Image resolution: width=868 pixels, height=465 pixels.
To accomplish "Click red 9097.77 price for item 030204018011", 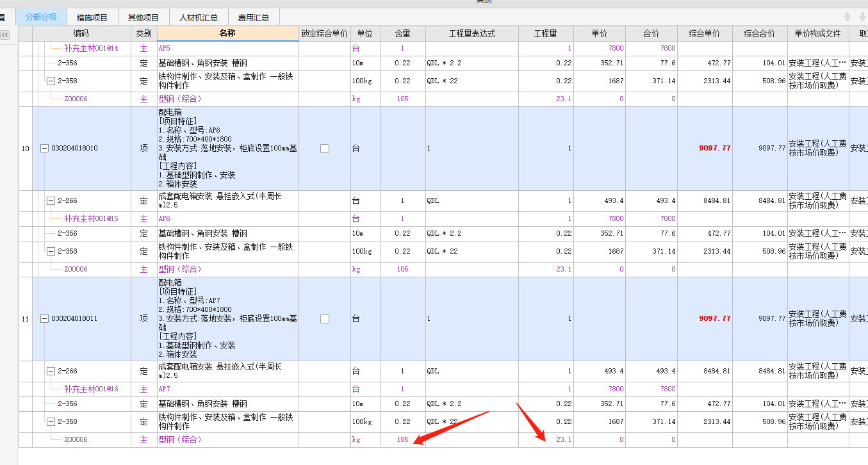I will tap(714, 319).
